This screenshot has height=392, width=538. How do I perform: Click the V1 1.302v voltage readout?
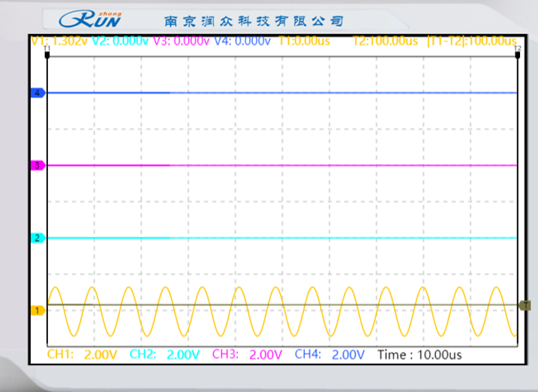click(59, 40)
